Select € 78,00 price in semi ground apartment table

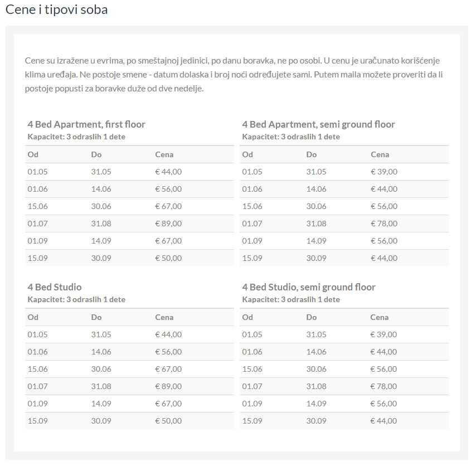384,224
